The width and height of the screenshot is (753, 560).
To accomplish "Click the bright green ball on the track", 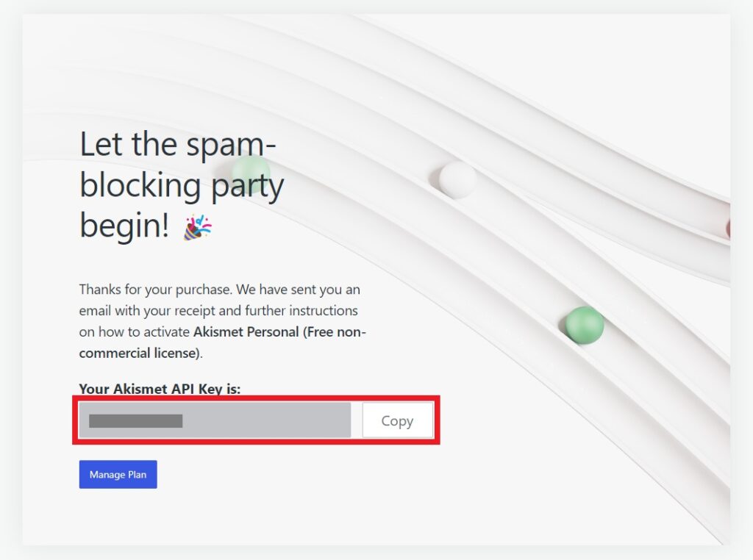I will (585, 326).
